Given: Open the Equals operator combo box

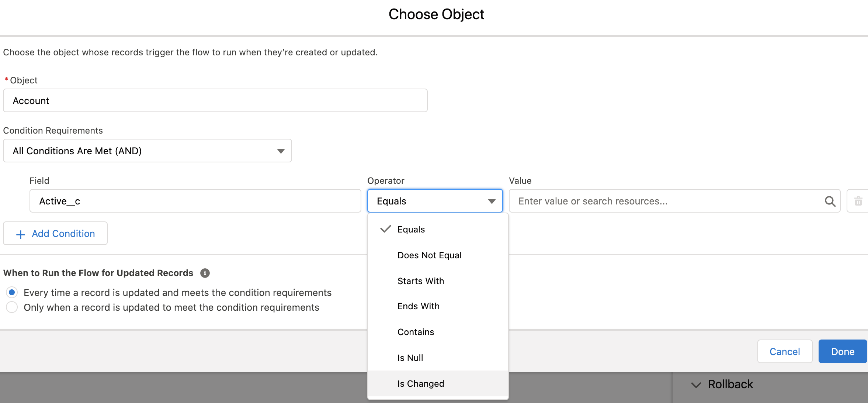Looking at the screenshot, I should coord(435,201).
